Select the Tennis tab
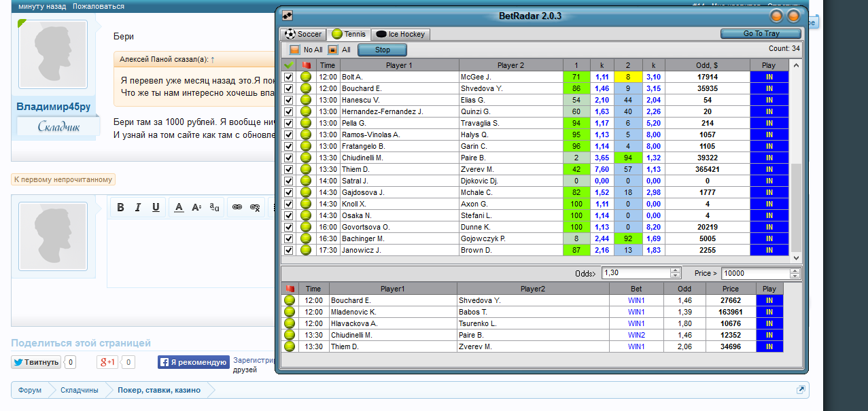 (348, 34)
